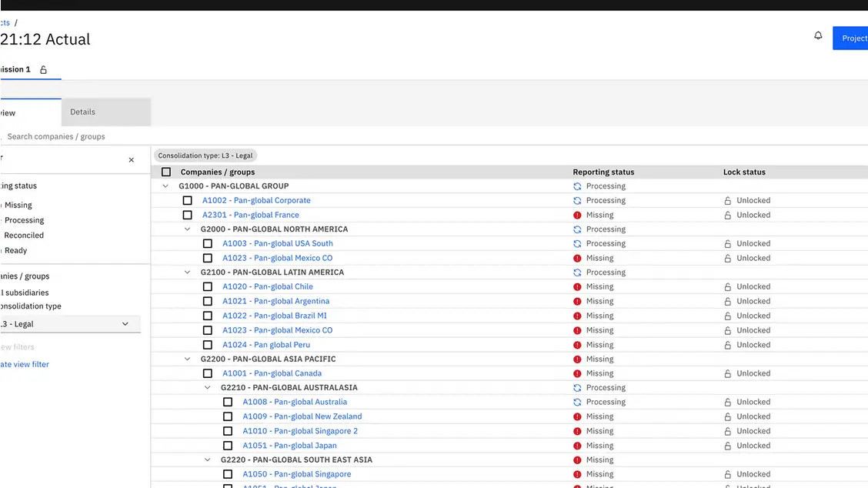Click the blue Project button
The height and width of the screenshot is (488, 868).
(851, 38)
